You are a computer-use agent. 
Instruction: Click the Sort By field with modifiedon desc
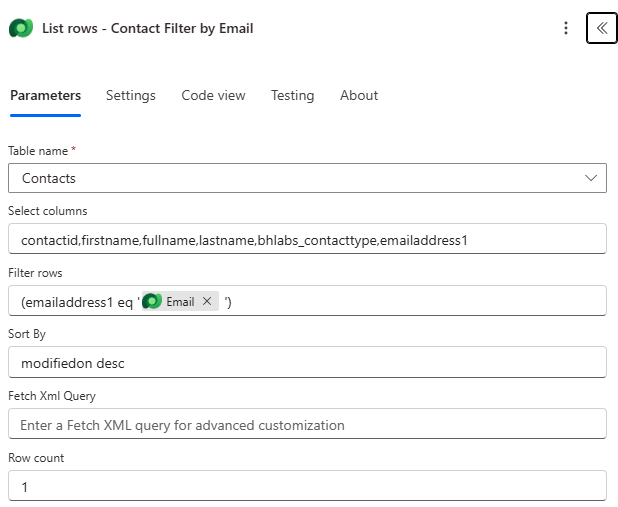pyautogui.click(x=307, y=363)
